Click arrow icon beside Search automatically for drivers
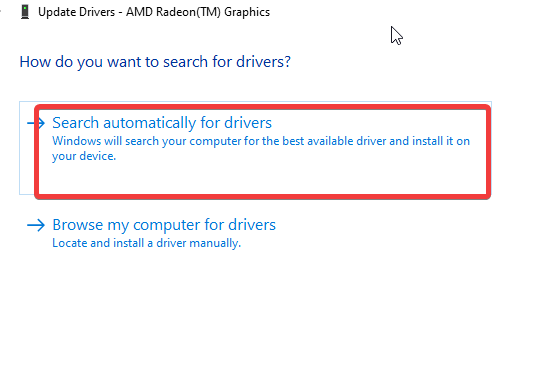552x372 pixels. pos(36,123)
